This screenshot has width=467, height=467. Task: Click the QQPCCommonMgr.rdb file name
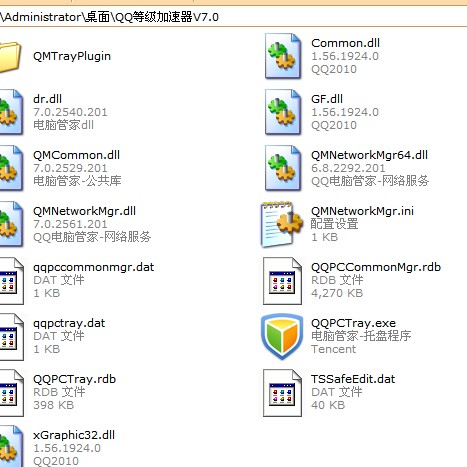[x=376, y=267]
